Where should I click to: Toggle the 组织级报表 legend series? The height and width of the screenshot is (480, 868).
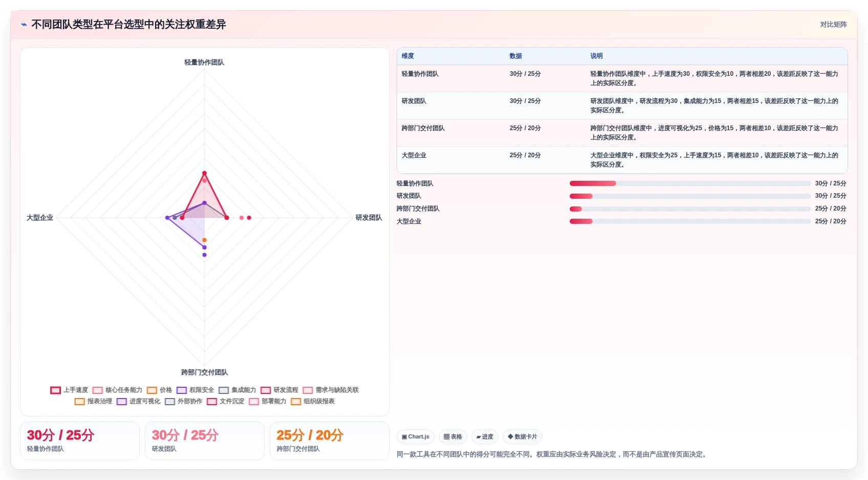(312, 401)
